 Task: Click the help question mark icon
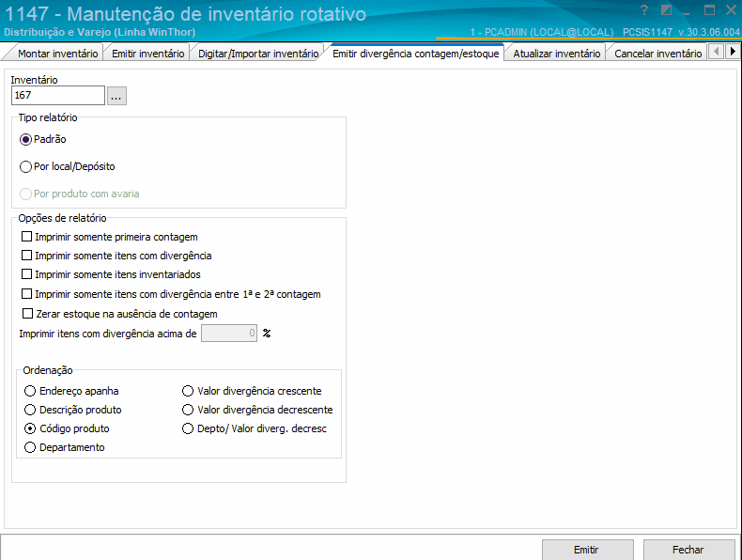click(643, 10)
